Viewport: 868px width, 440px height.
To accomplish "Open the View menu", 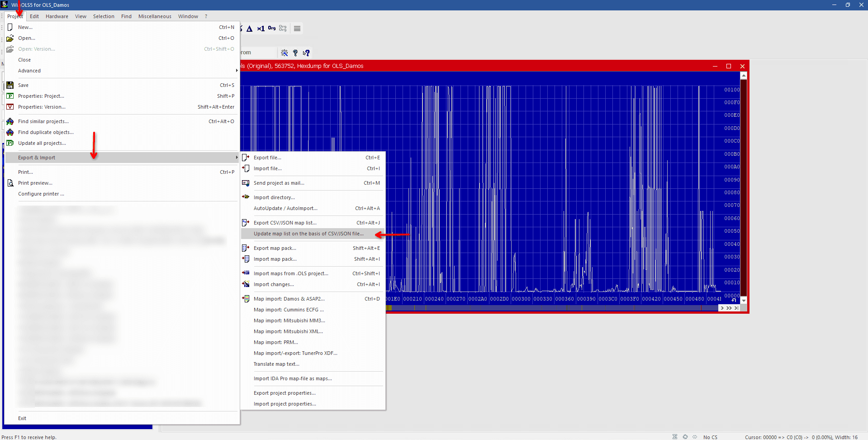I will (x=81, y=16).
